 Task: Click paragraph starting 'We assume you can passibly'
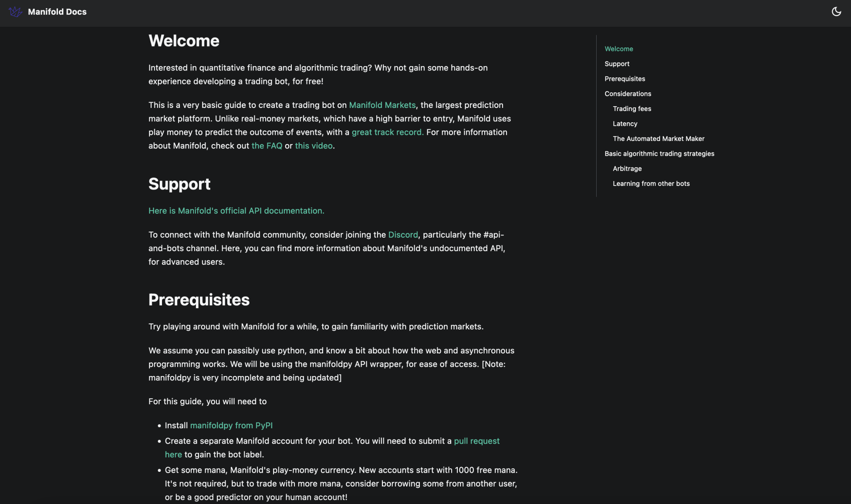(331, 364)
